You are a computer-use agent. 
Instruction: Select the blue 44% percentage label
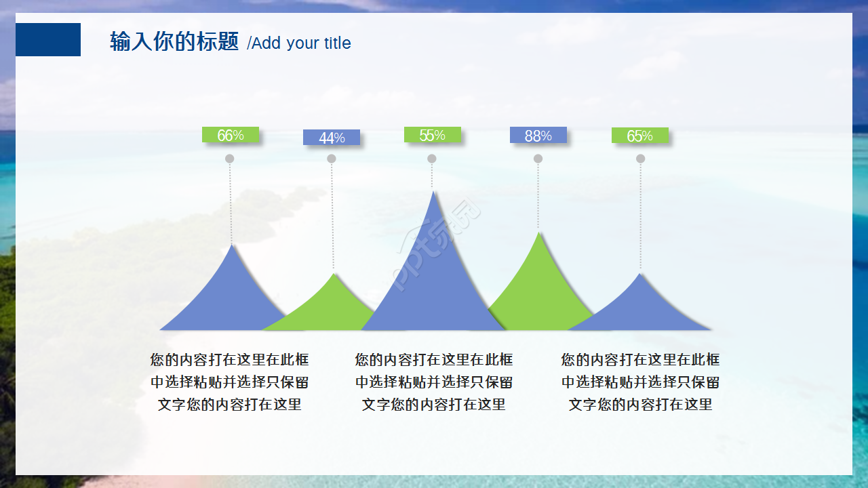click(x=331, y=137)
